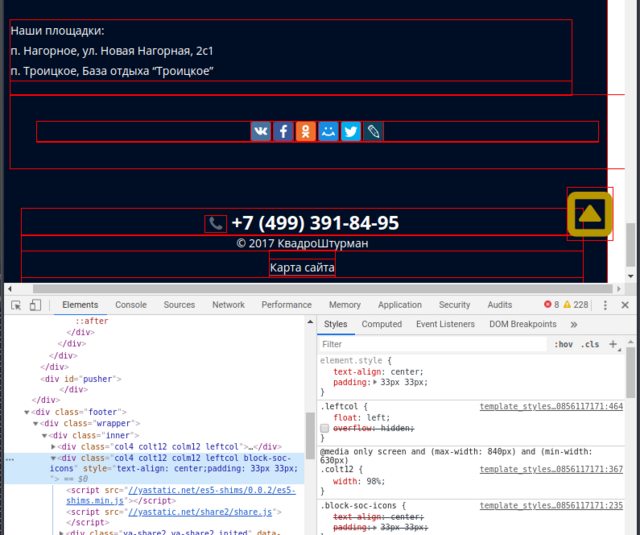Activate the inspect element picker tool

coord(17,305)
